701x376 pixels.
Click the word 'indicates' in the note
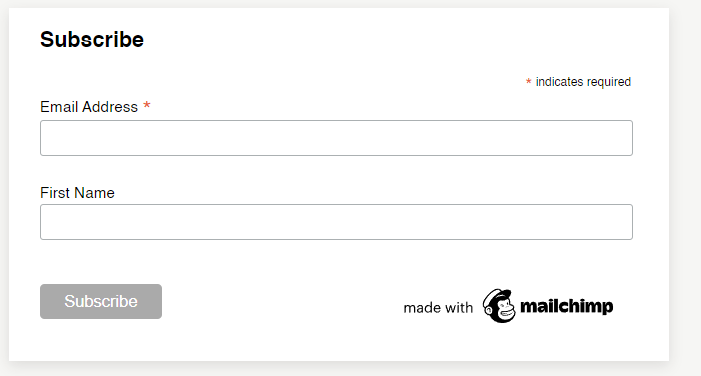(x=559, y=82)
